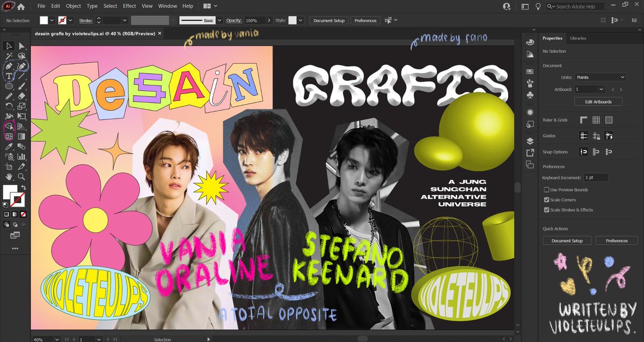
Task: Open the Units Points dropdown
Action: click(x=600, y=77)
